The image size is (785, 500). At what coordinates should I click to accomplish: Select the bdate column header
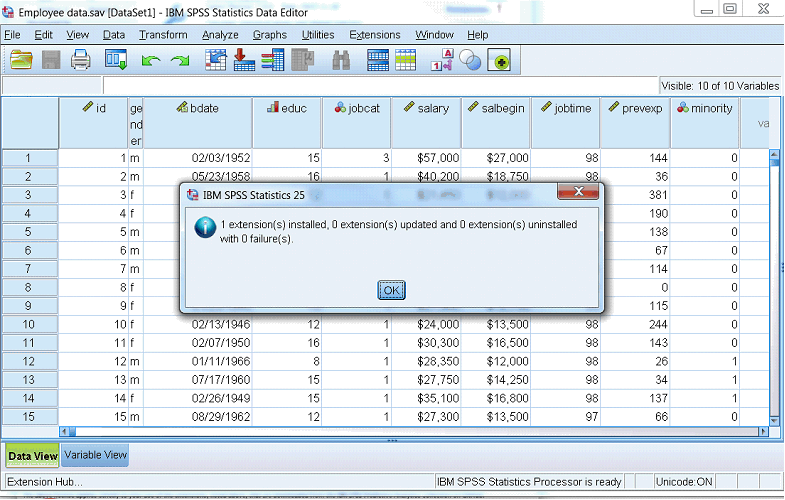pyautogui.click(x=197, y=123)
